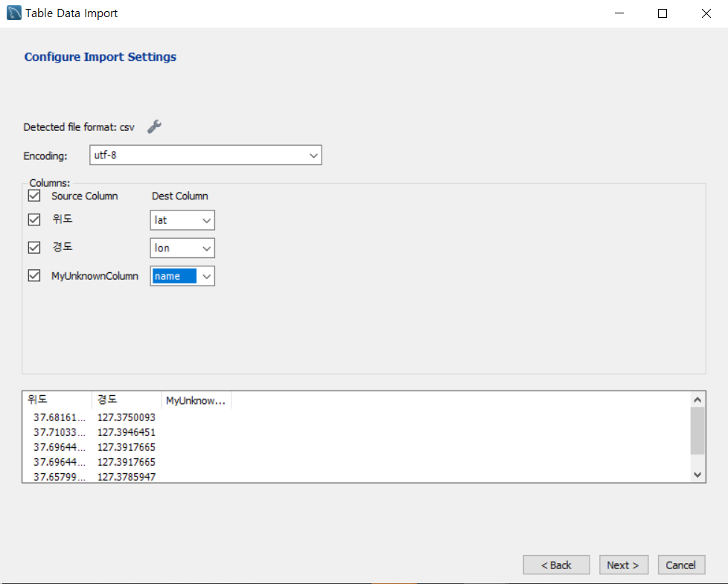Screen dimensions: 728x584
Task: Click the 경도 preview column header
Action: pos(127,400)
